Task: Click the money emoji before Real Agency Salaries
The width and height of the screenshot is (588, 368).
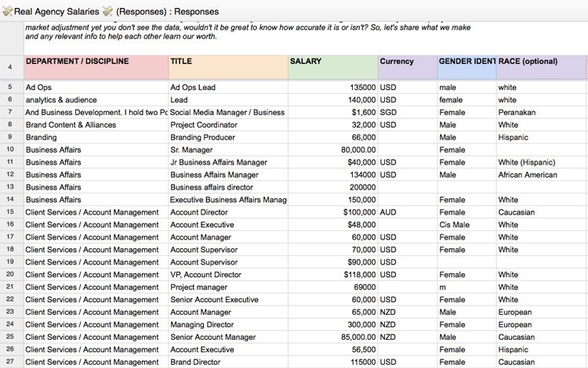Action: click(x=8, y=11)
